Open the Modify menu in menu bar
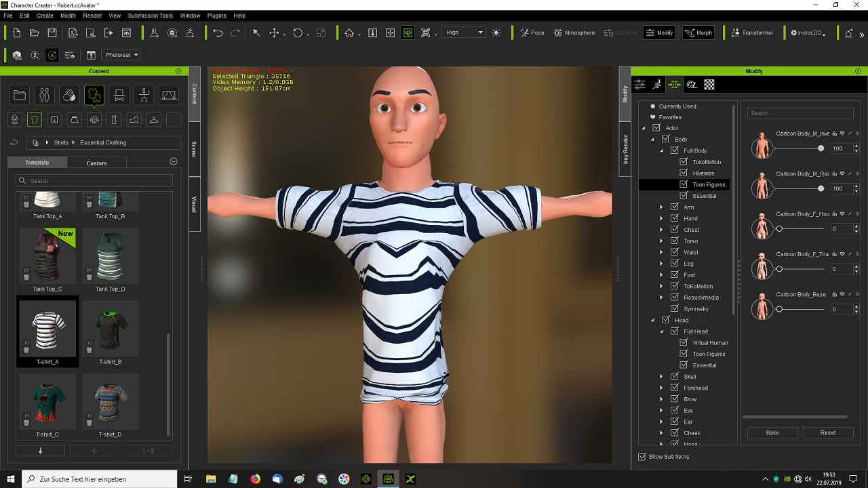The height and width of the screenshot is (488, 868). (68, 16)
